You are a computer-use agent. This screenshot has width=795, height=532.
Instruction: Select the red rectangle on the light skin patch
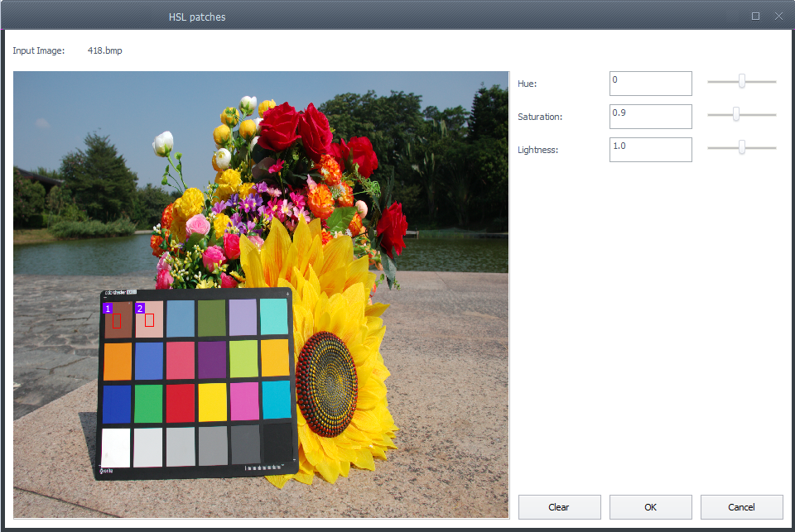(x=149, y=320)
